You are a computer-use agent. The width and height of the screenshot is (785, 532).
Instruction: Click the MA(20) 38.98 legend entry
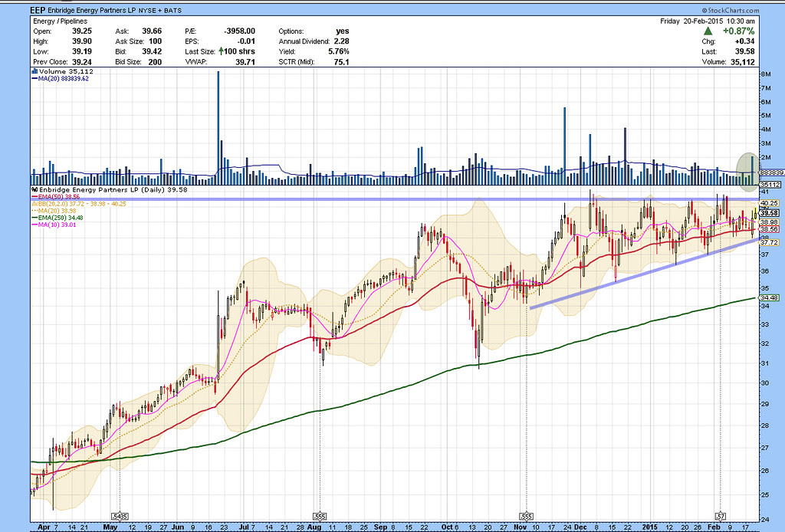(x=55, y=211)
